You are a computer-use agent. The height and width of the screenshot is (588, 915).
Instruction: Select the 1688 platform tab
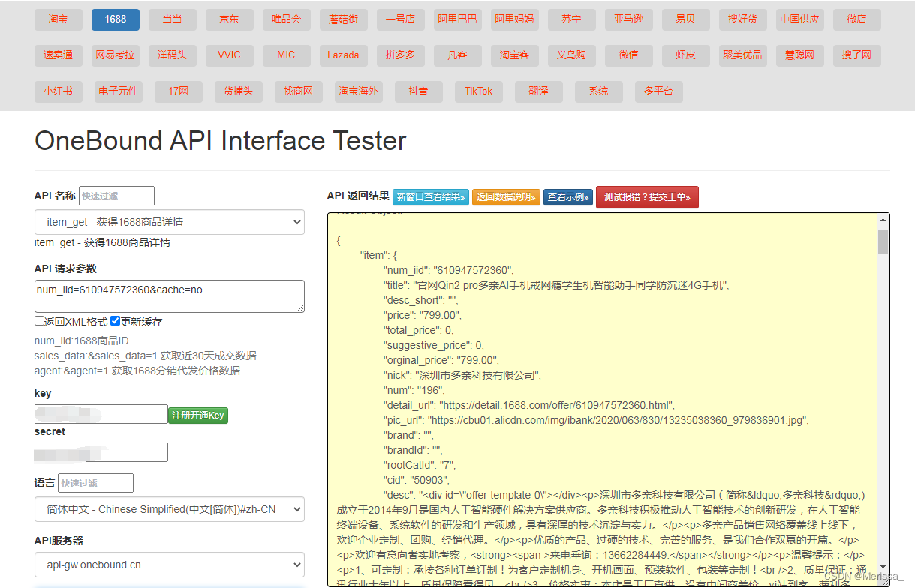click(x=115, y=19)
